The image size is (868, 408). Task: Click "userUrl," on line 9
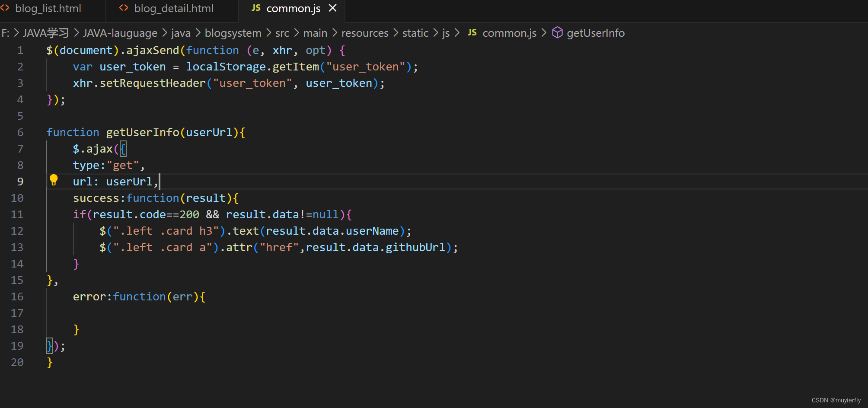click(133, 182)
